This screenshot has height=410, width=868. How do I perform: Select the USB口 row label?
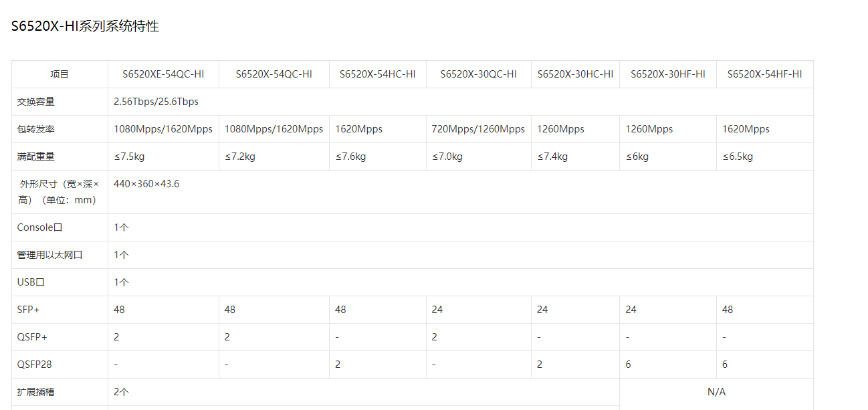tap(31, 282)
